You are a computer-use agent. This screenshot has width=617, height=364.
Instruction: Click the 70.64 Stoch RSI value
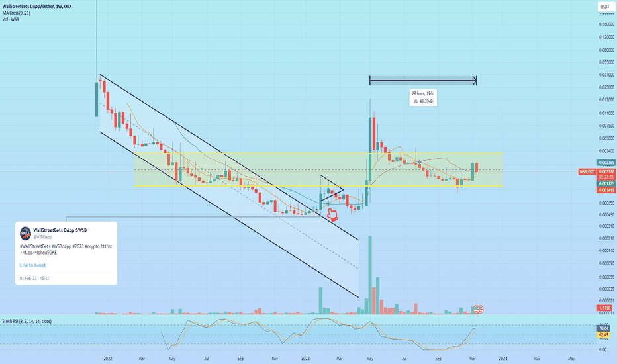point(603,328)
